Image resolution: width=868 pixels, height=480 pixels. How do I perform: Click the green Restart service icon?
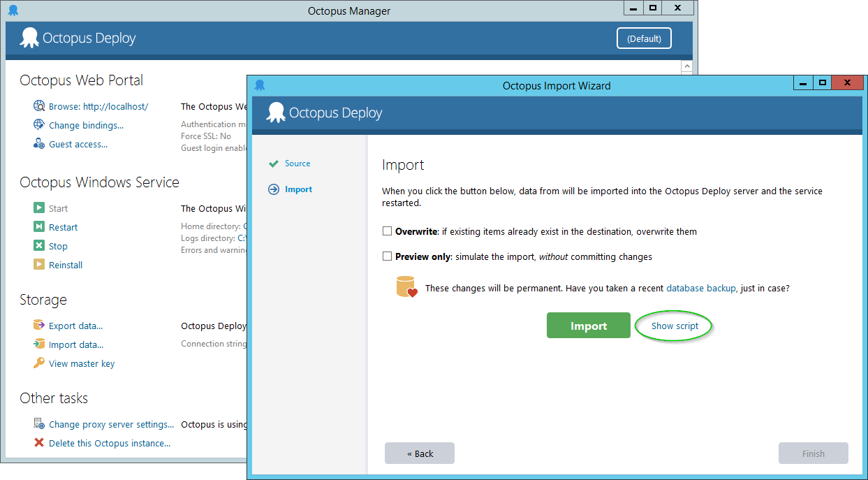tap(39, 227)
